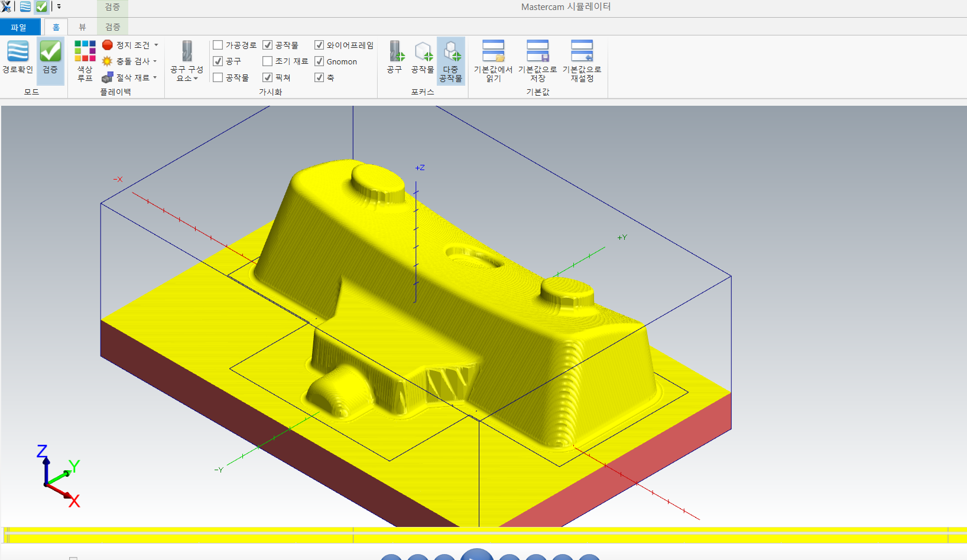967x560 pixels.
Task: Expand 절삭 재료 dropdown arrow
Action: pos(155,77)
